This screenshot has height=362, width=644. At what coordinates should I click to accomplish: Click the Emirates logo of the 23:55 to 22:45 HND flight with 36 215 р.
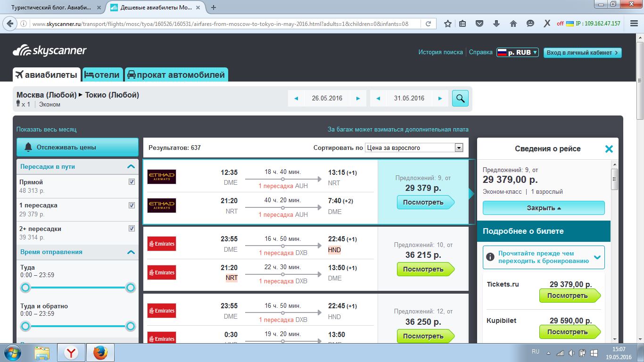(x=162, y=244)
